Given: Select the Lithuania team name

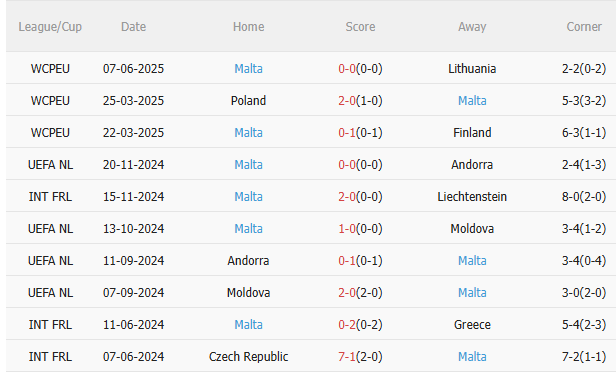Looking at the screenshot, I should [472, 69].
